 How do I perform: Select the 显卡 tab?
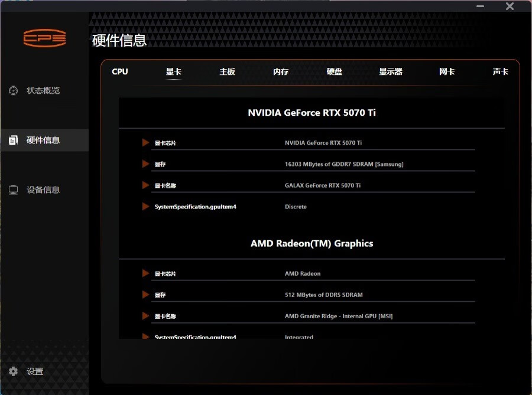pyautogui.click(x=174, y=71)
